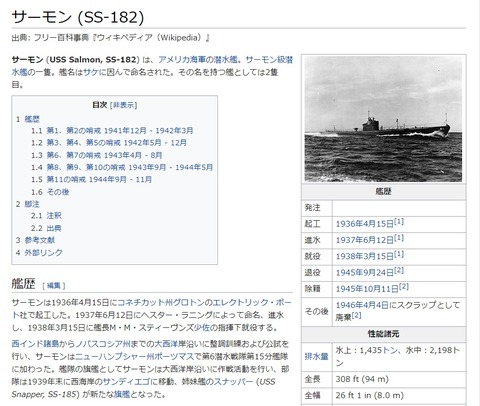
Task: Open 1945年10月11日 struck date link
Action: point(367,289)
